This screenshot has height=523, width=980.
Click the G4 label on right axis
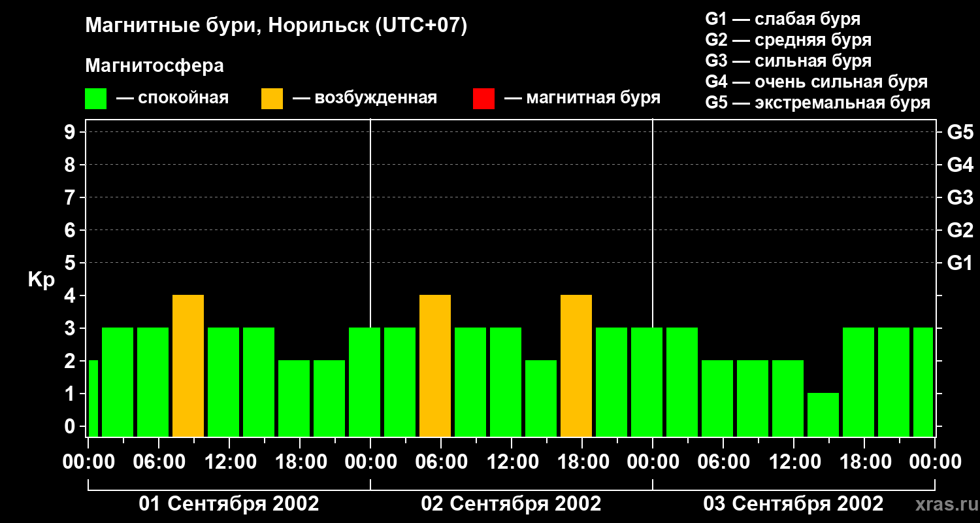(x=960, y=165)
